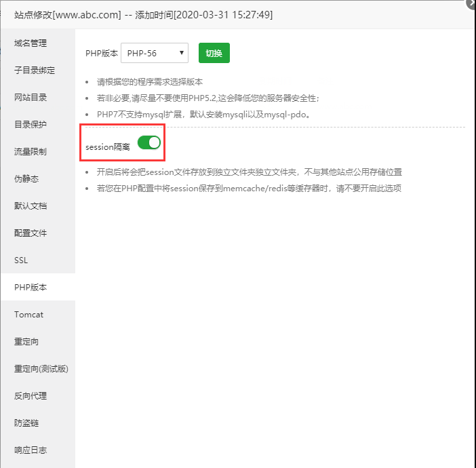Click the PHP7不支持mysql扩展 note
Screen dimensions: 476x468
click(x=203, y=115)
